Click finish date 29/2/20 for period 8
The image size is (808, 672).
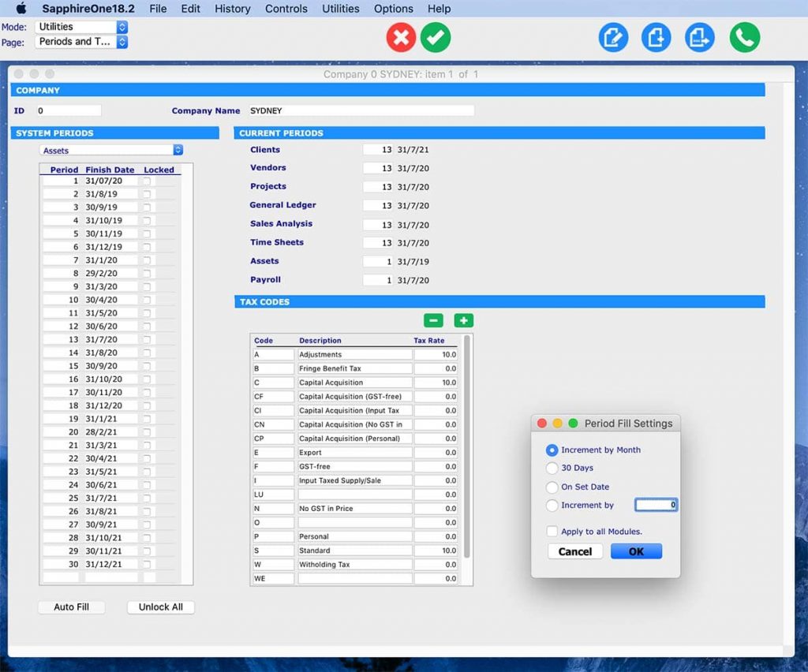110,274
